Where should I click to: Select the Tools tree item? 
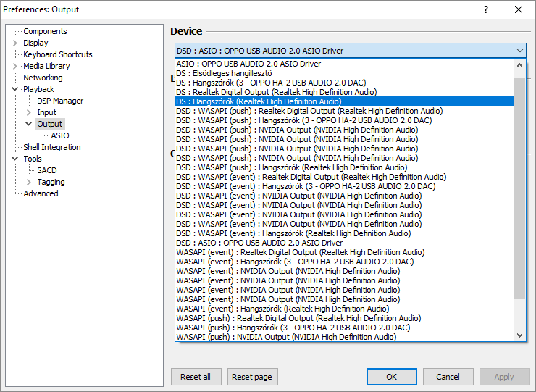tap(33, 159)
